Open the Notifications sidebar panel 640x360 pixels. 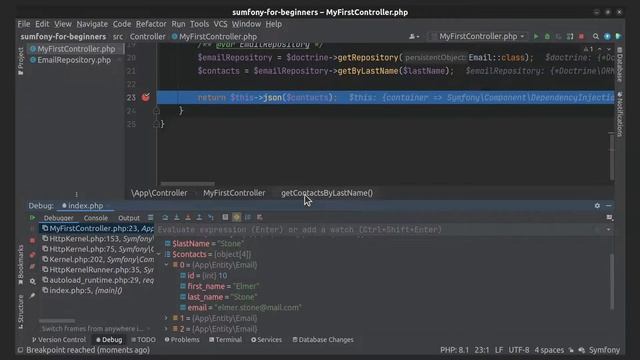point(620,114)
